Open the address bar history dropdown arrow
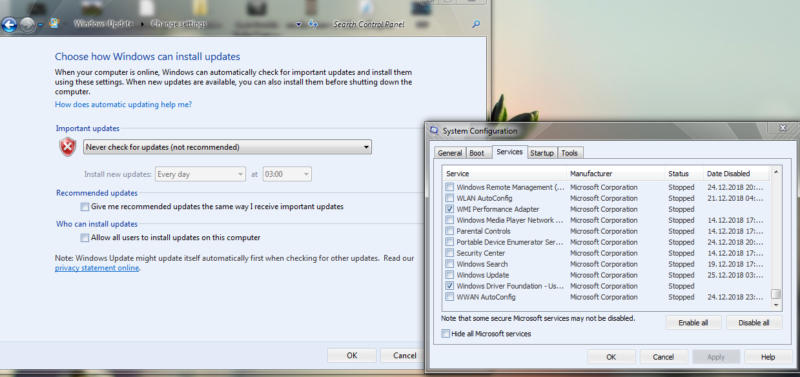Image resolution: width=800 pixels, height=377 pixels. click(298, 24)
